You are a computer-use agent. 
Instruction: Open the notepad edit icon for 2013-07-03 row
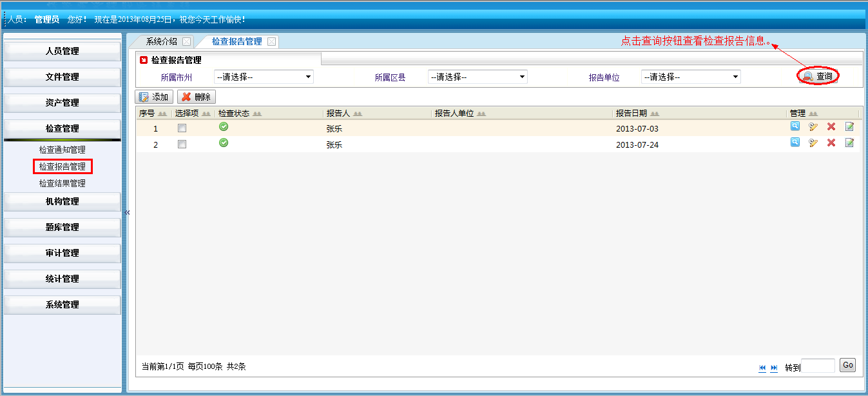pyautogui.click(x=849, y=127)
